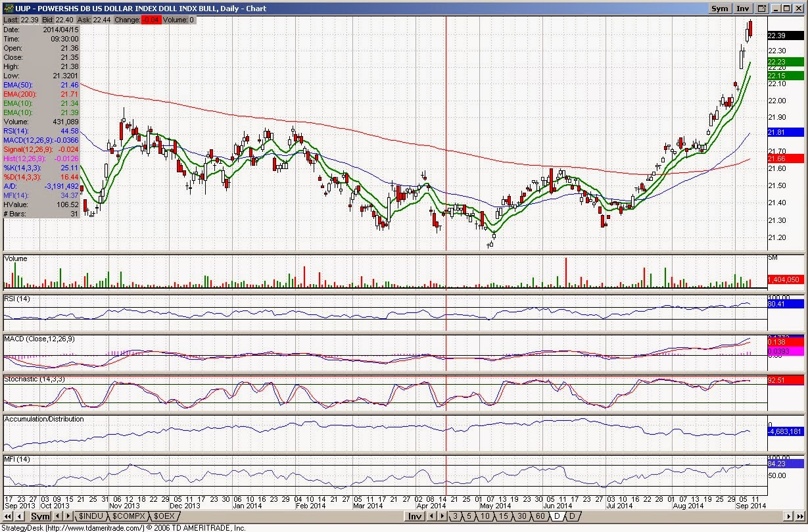Click the bottom Sym button
Screen dimensions: 808x532
pyautogui.click(x=40, y=516)
